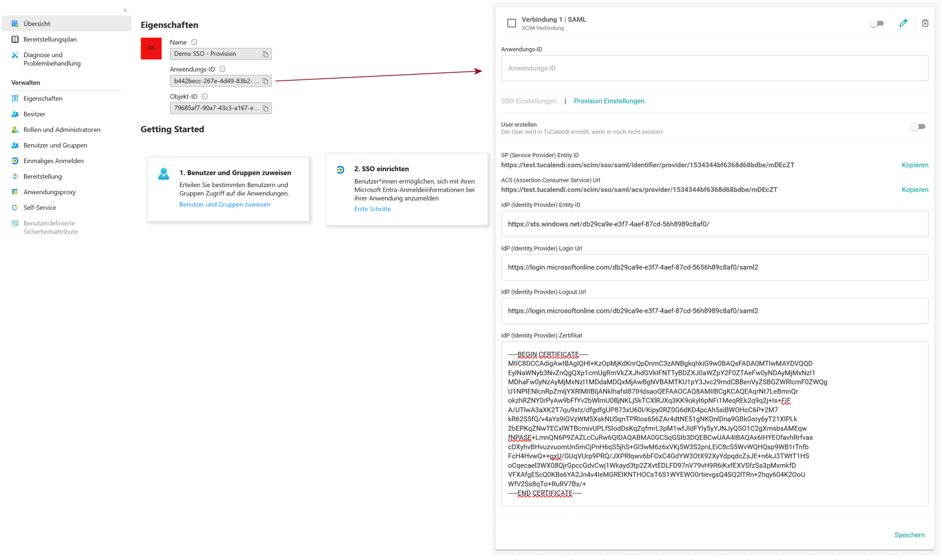Click the empty Anwendungs-ID input field
This screenshot has width=942, height=560.
(x=715, y=68)
